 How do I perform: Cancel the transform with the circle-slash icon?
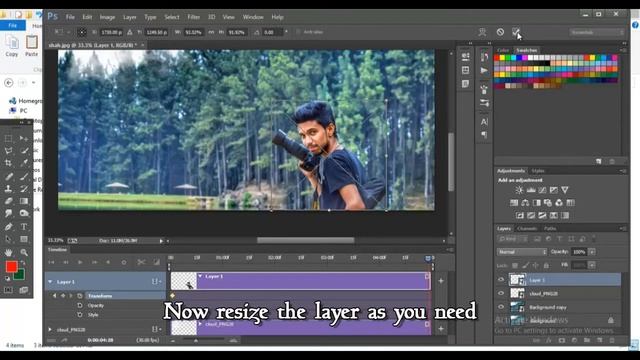pos(500,32)
